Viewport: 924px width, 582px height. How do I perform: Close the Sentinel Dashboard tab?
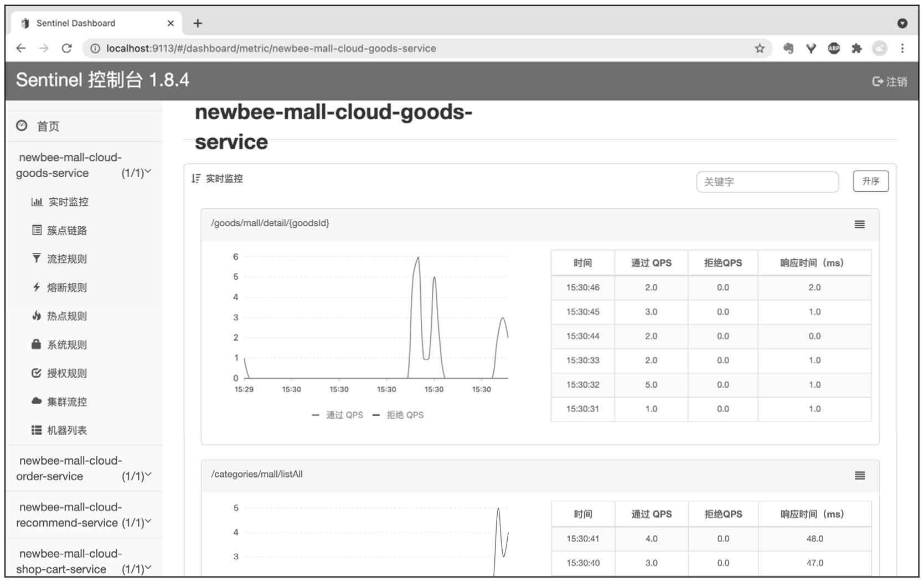tap(171, 23)
